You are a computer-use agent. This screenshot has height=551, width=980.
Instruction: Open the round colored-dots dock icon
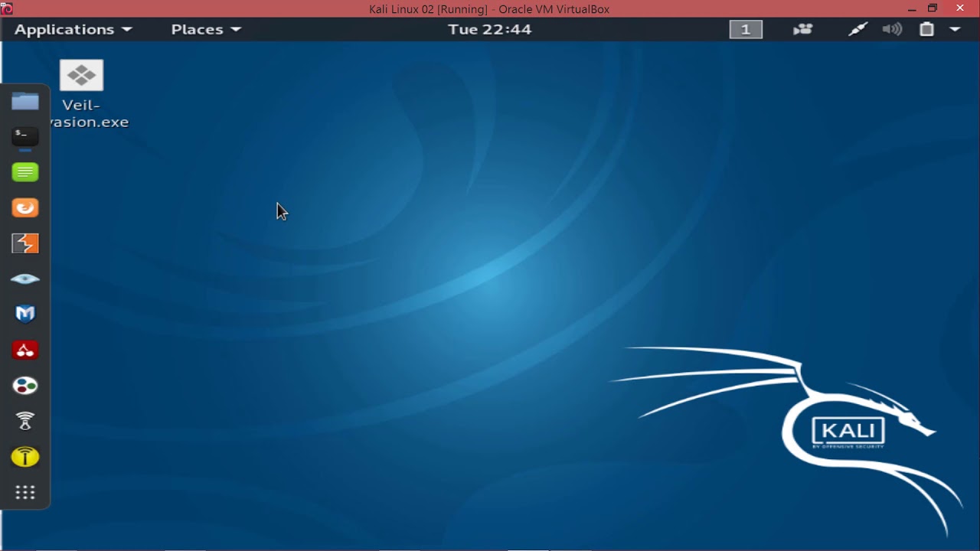coord(25,386)
